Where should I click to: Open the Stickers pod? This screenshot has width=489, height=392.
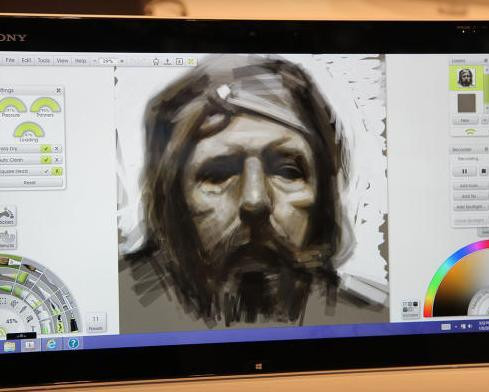[x=7, y=216]
